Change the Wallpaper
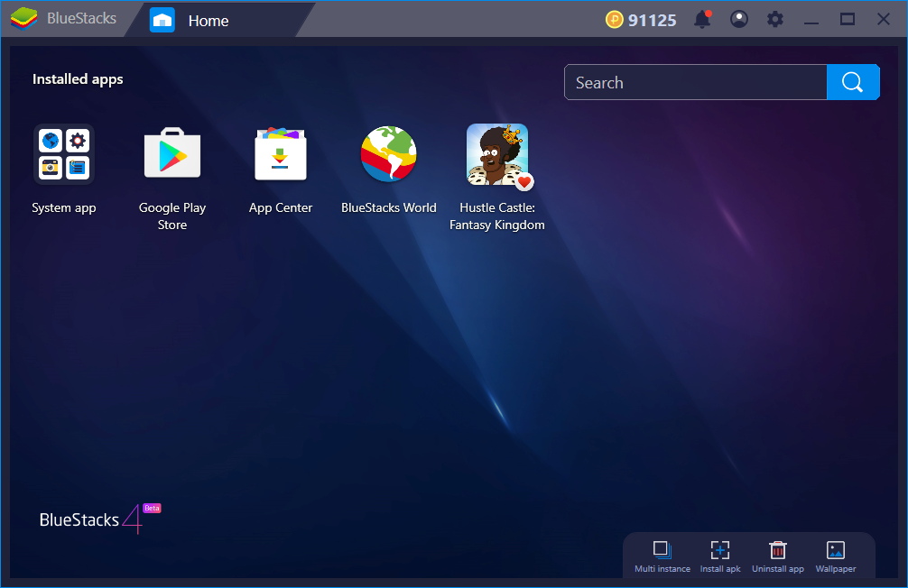Screen dimensions: 908x588 [836, 556]
